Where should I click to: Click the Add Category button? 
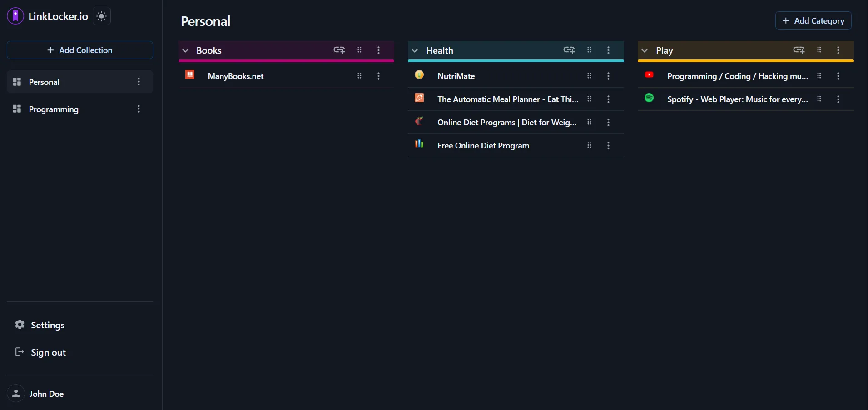[x=813, y=21]
